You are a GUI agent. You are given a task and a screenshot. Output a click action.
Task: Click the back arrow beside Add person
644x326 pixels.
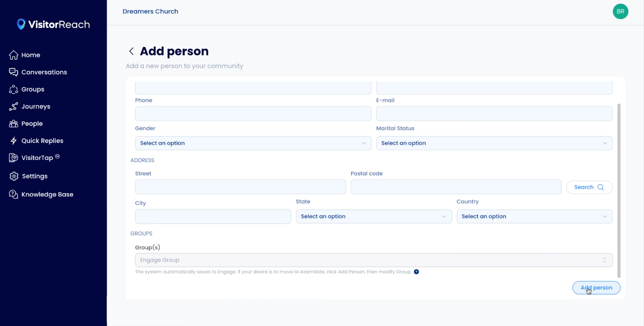pyautogui.click(x=131, y=51)
